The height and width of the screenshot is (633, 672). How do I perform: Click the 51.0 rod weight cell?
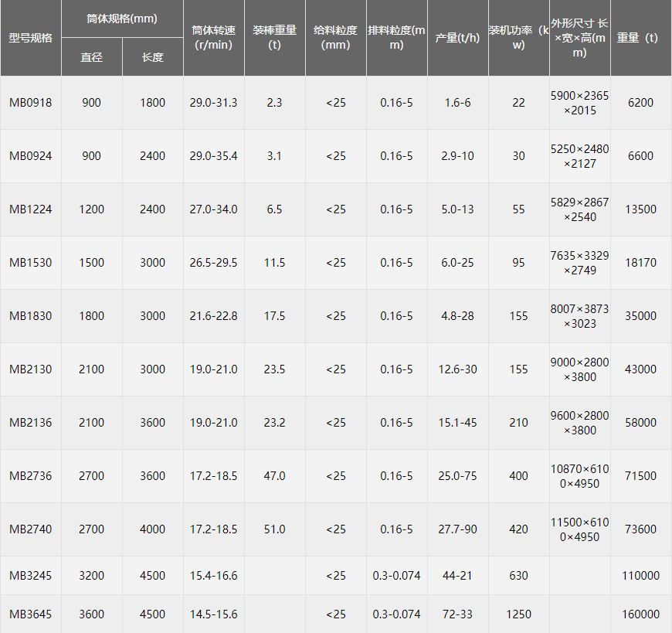pyautogui.click(x=274, y=529)
